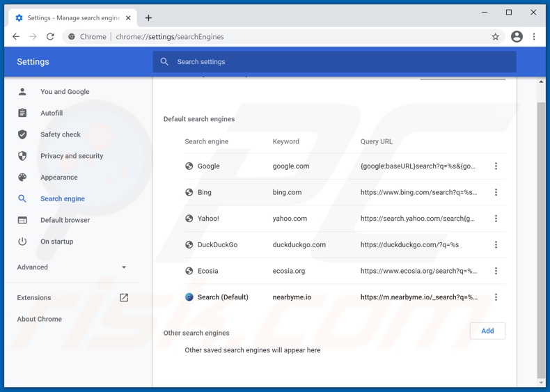The image size is (550, 392).
Task: Click the browser forward arrow
Action: click(x=33, y=36)
